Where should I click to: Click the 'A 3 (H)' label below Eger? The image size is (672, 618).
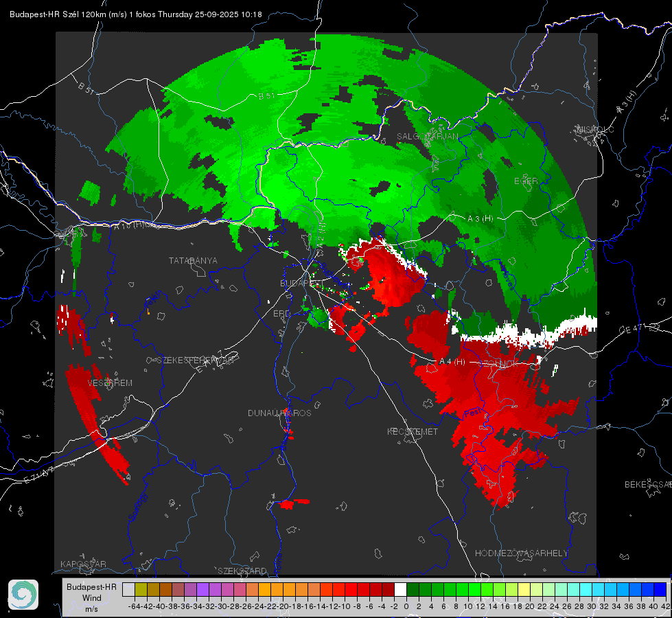click(x=480, y=218)
